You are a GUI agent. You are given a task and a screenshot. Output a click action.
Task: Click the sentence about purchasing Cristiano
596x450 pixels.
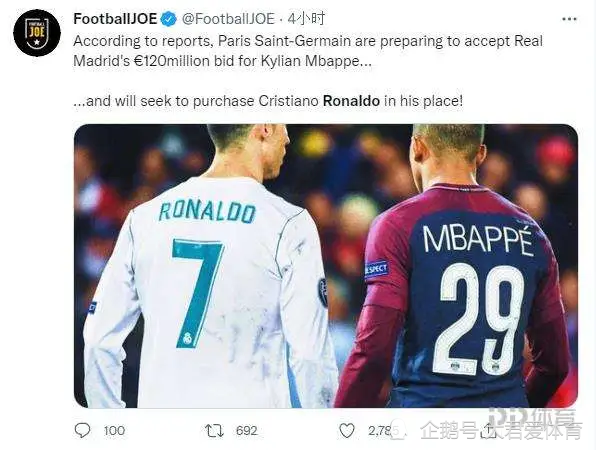tap(268, 101)
